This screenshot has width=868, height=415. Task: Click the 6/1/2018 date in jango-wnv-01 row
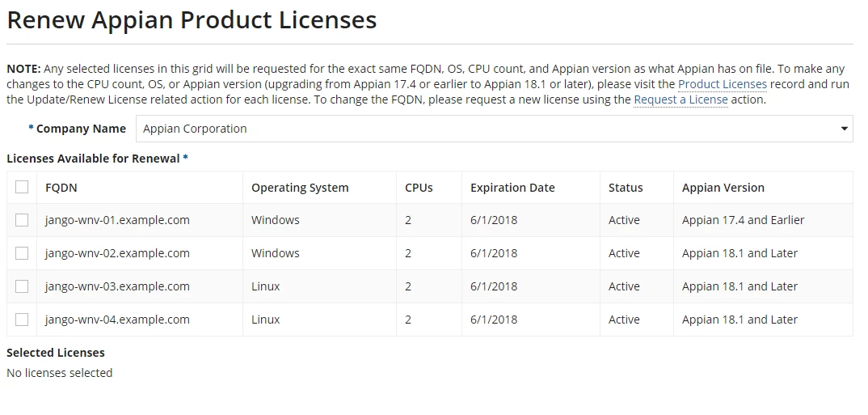click(494, 220)
